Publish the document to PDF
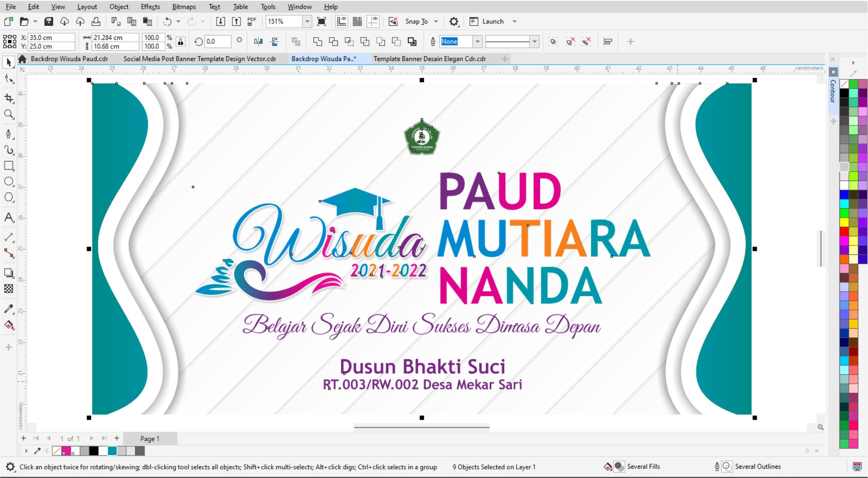This screenshot has height=478, width=868. point(252,21)
